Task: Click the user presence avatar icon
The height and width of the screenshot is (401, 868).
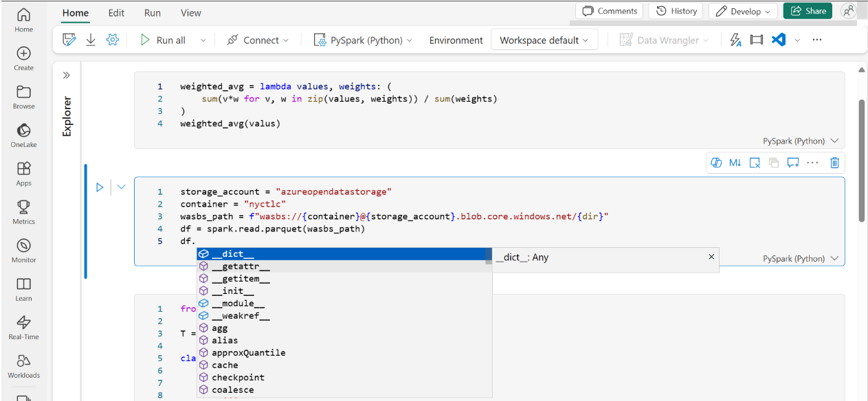Action: 849,11
